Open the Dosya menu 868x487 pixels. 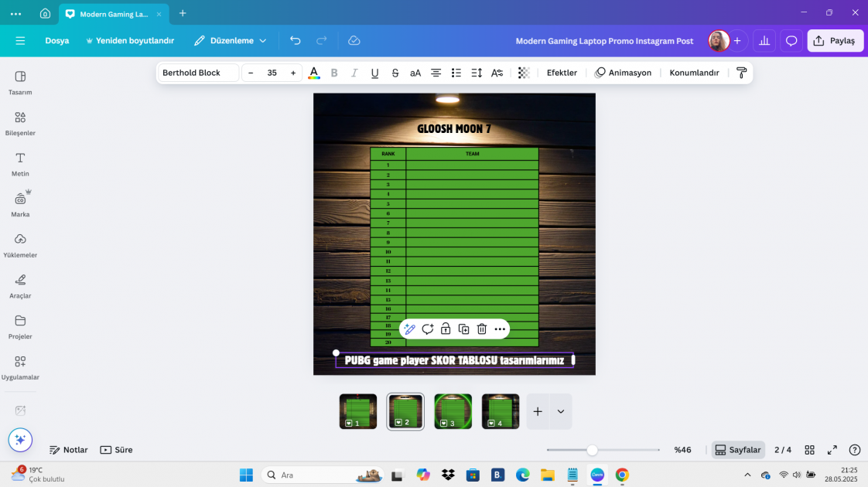pos(56,41)
